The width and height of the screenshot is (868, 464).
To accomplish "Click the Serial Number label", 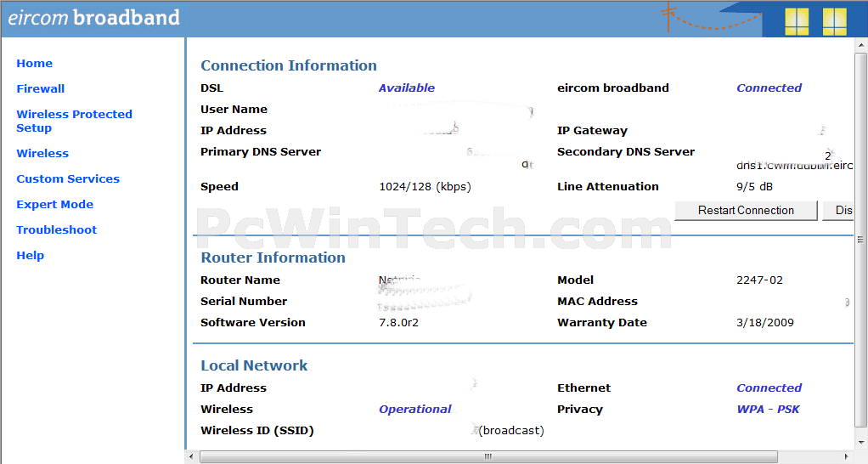I will tap(244, 301).
